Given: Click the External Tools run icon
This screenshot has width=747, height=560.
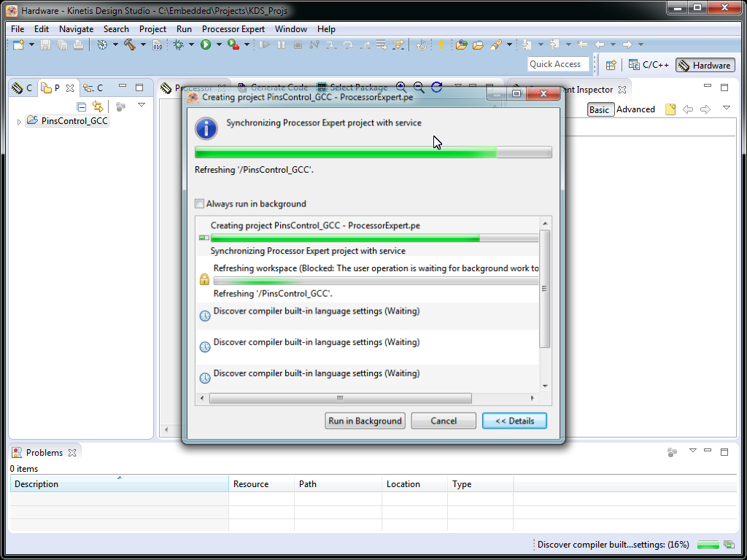Looking at the screenshot, I should point(233,44).
